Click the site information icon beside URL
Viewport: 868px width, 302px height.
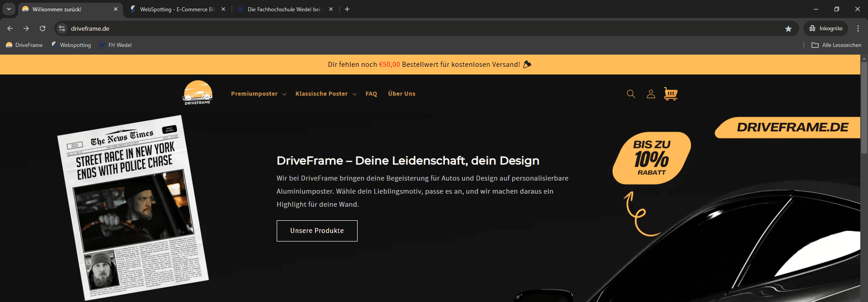pos(62,28)
